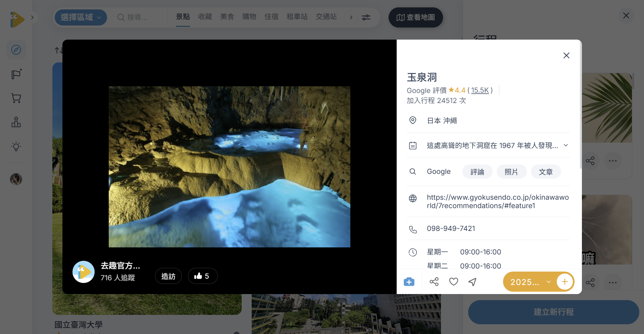Open the shopping cart icon in sidebar
This screenshot has width=644, height=334.
[x=16, y=98]
